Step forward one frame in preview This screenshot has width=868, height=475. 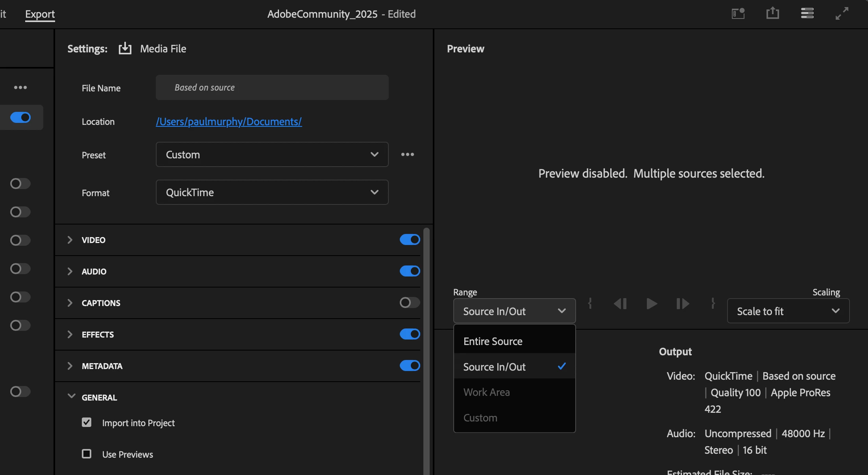pyautogui.click(x=683, y=304)
